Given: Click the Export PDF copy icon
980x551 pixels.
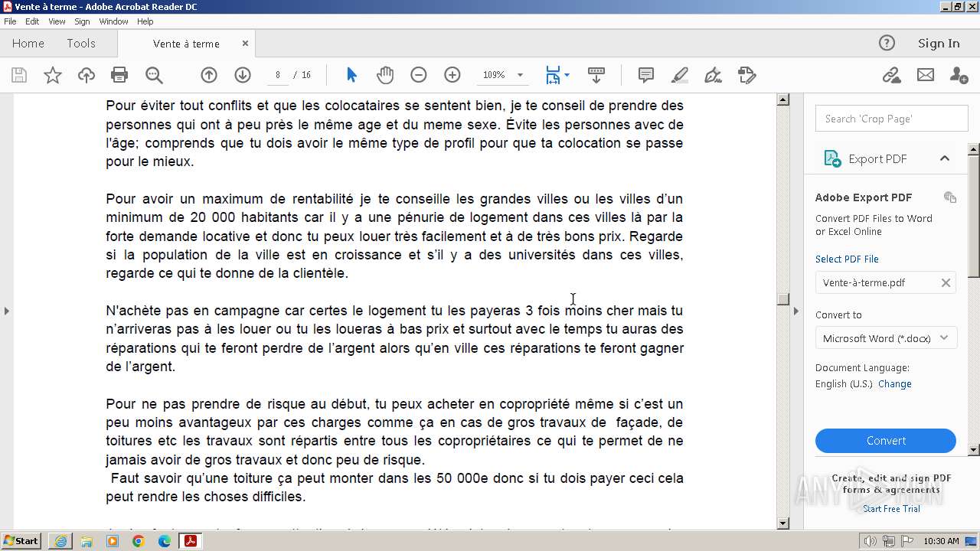Looking at the screenshot, I should (x=950, y=197).
